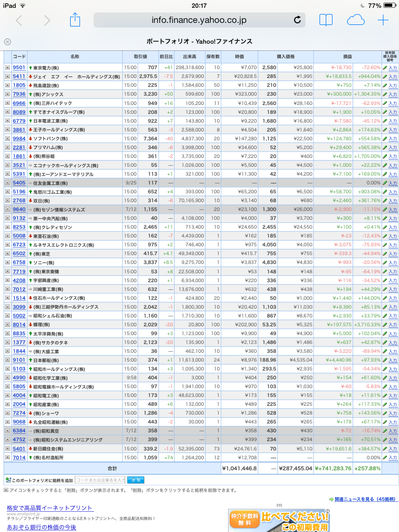
Task: Select the name ソフトバンク(株)
Action: pyautogui.click(x=50, y=139)
